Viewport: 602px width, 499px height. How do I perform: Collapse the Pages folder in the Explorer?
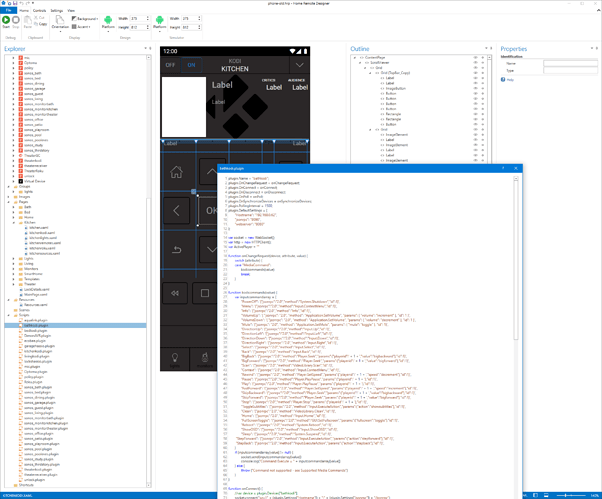pos(8,202)
